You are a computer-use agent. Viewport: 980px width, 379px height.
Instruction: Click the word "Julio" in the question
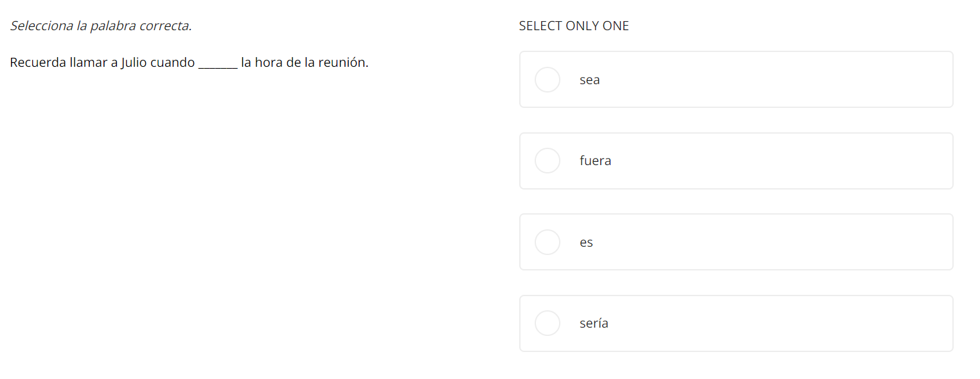click(134, 63)
